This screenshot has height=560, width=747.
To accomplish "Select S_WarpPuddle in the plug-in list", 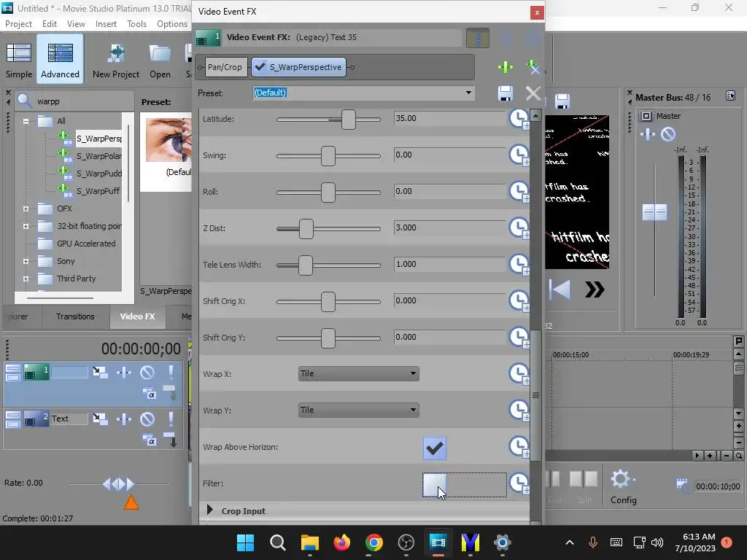I will click(98, 174).
